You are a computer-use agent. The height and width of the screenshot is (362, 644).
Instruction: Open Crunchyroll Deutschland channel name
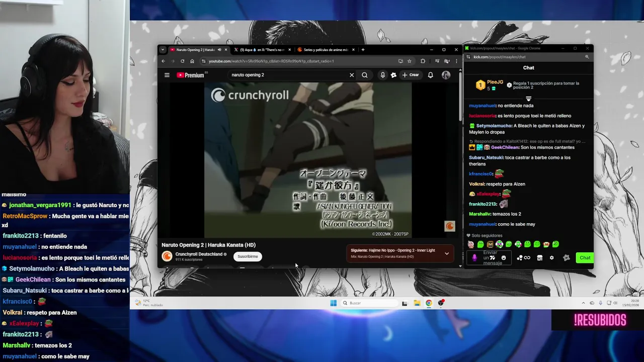pos(199,254)
